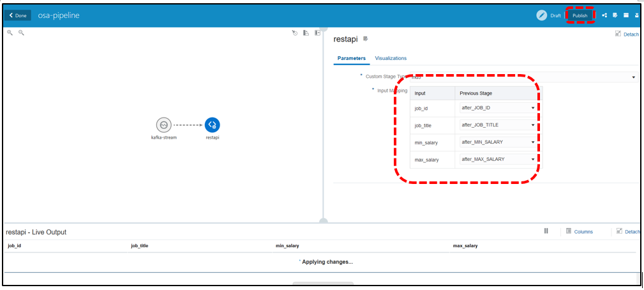
Task: Click the detach icon in Live Output
Action: (x=619, y=231)
